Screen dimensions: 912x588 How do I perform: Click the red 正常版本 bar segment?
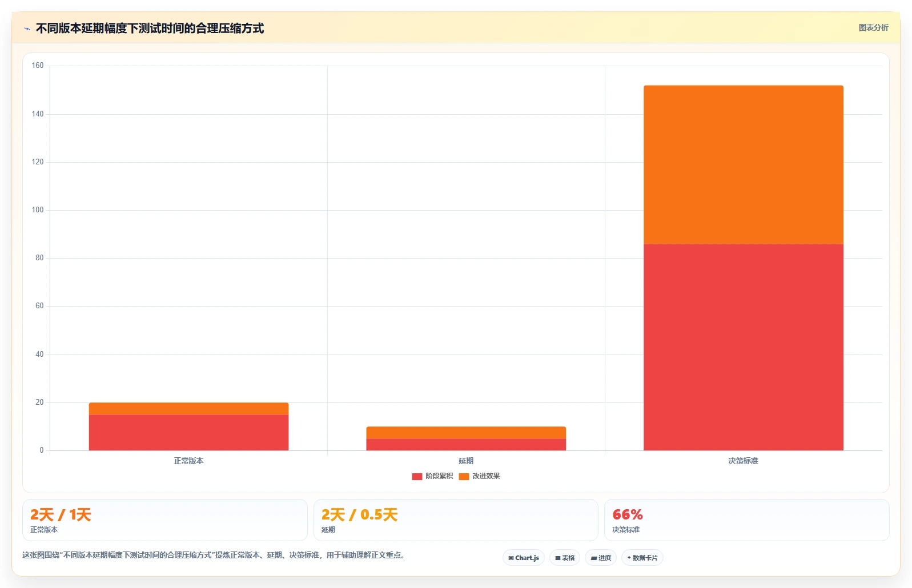click(x=188, y=433)
